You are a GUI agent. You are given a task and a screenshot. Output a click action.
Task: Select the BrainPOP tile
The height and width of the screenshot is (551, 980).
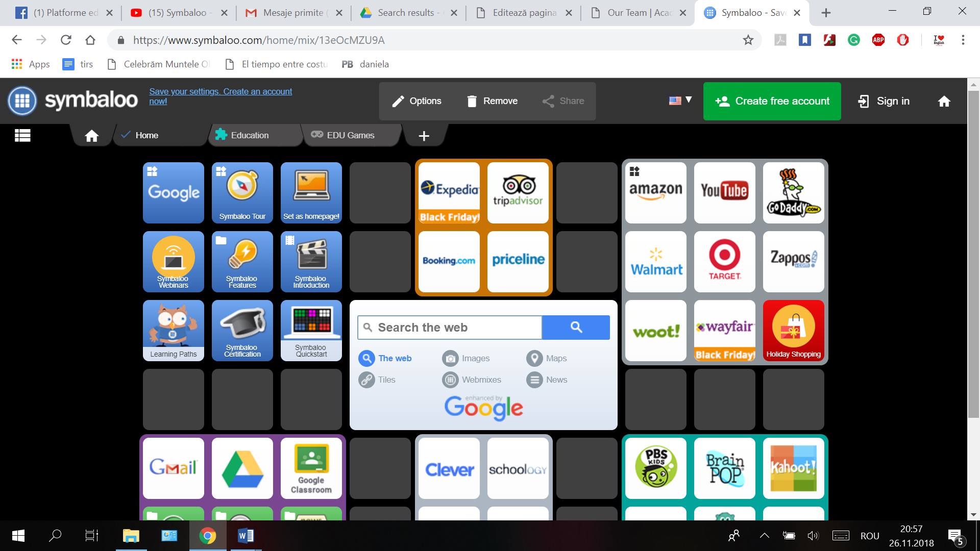coord(724,468)
